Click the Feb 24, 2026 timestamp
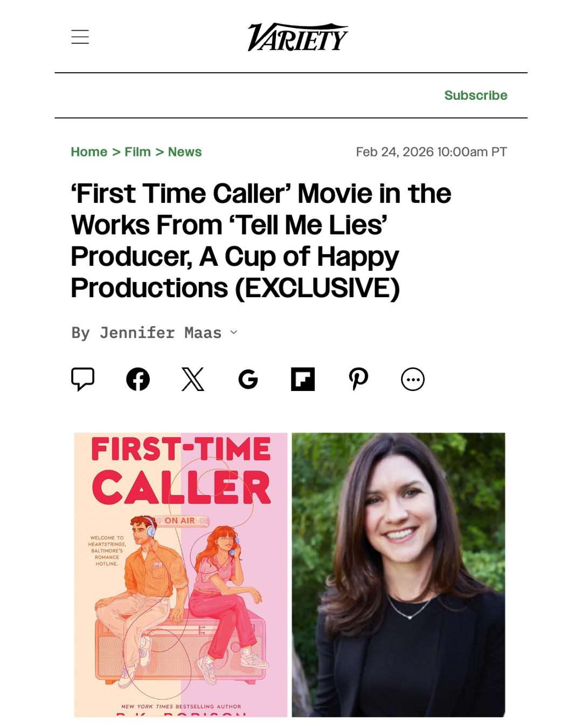This screenshot has width=582, height=728. (x=431, y=152)
